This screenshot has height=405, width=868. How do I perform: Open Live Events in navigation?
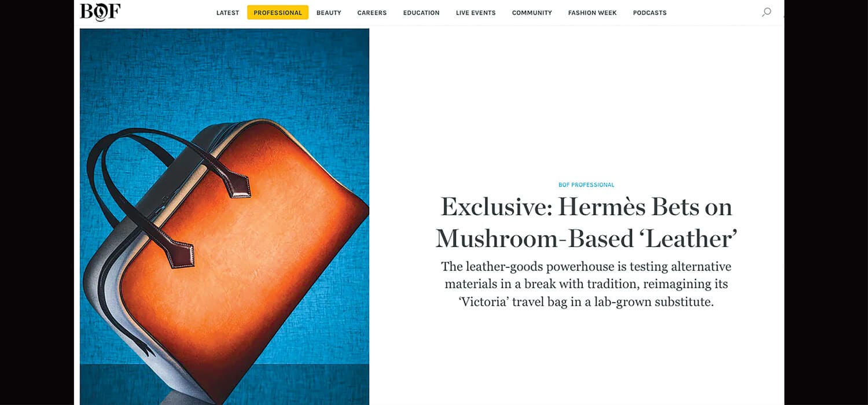coord(476,13)
